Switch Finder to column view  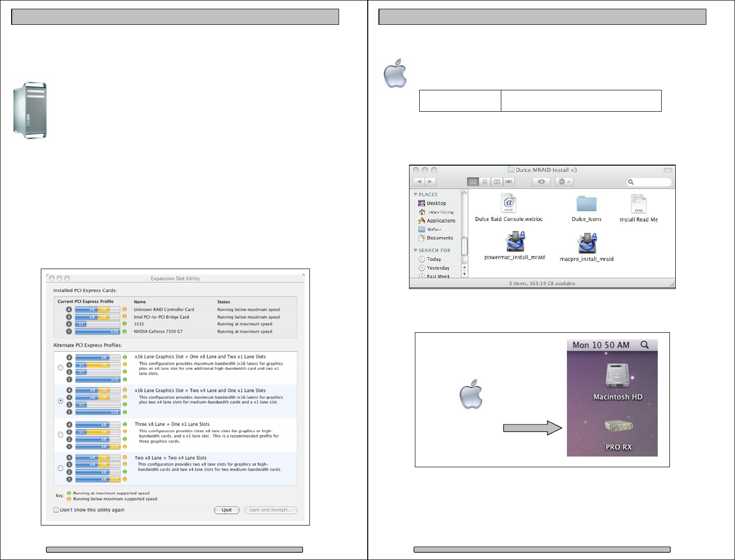point(496,182)
